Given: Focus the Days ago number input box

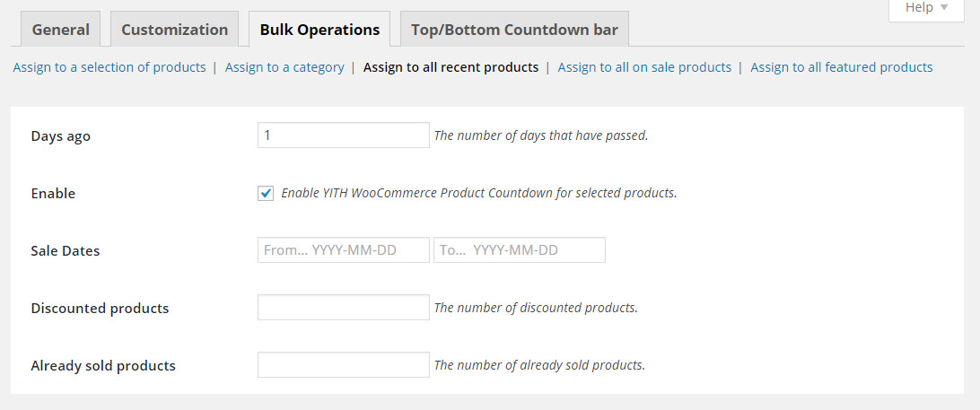Looking at the screenshot, I should tap(343, 135).
